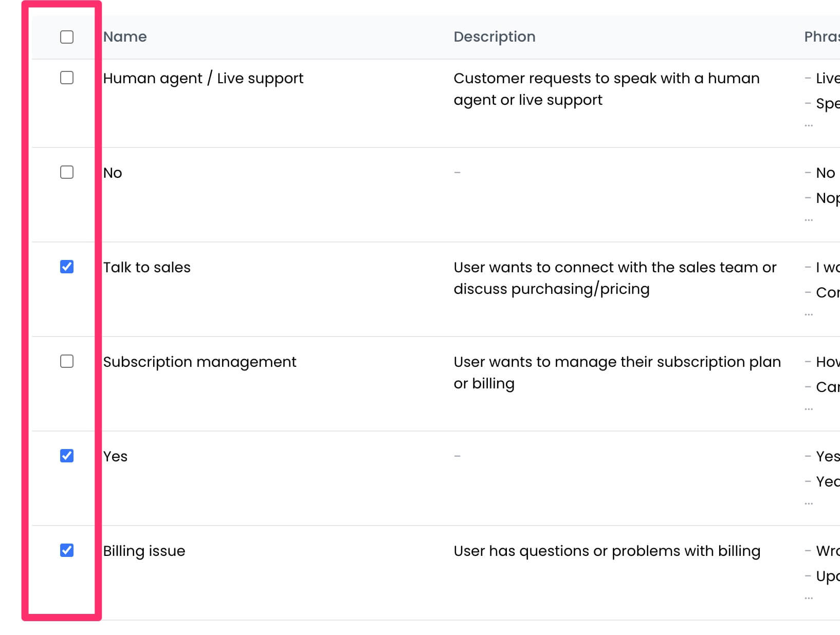Check the Subscription management row checkbox
The image size is (840, 635).
(x=67, y=361)
